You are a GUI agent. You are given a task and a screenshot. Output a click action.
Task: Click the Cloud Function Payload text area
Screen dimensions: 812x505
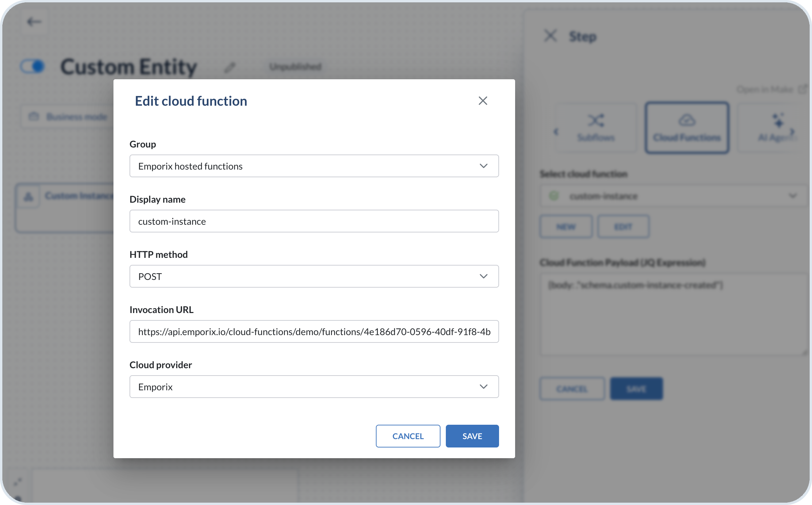pos(673,314)
